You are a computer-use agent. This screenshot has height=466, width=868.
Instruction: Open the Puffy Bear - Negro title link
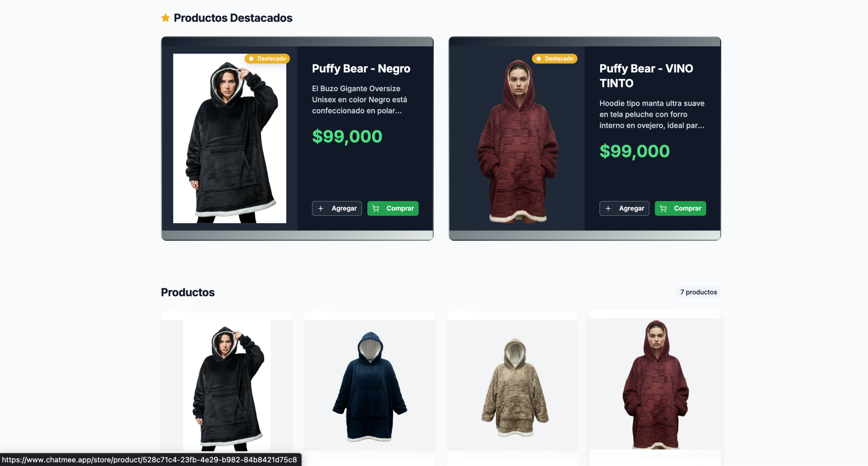(361, 68)
